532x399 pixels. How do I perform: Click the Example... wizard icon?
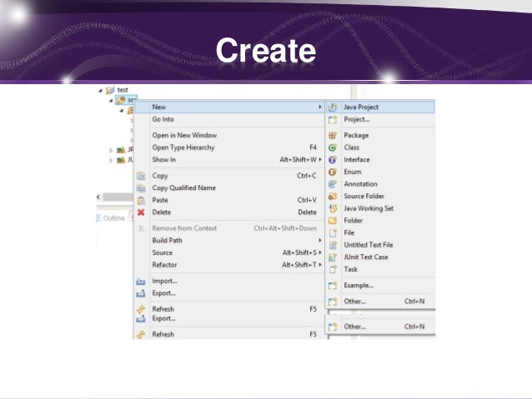333,286
